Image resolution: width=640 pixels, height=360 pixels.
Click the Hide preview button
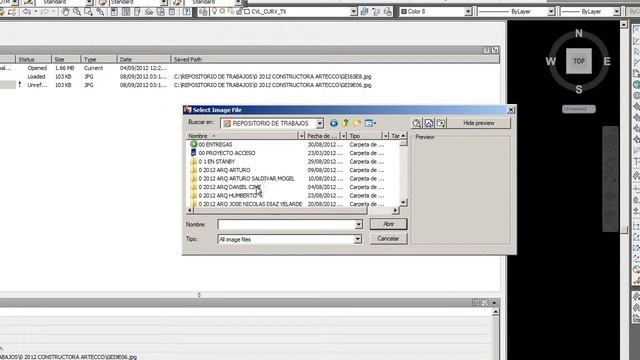[479, 123]
